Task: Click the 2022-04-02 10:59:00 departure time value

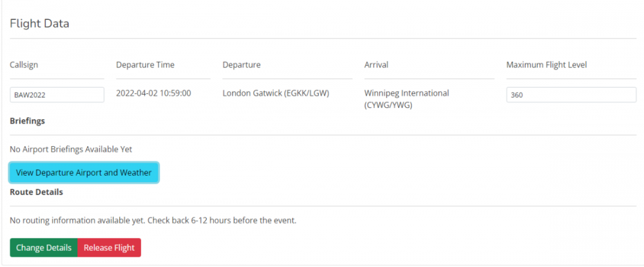Action: [153, 93]
